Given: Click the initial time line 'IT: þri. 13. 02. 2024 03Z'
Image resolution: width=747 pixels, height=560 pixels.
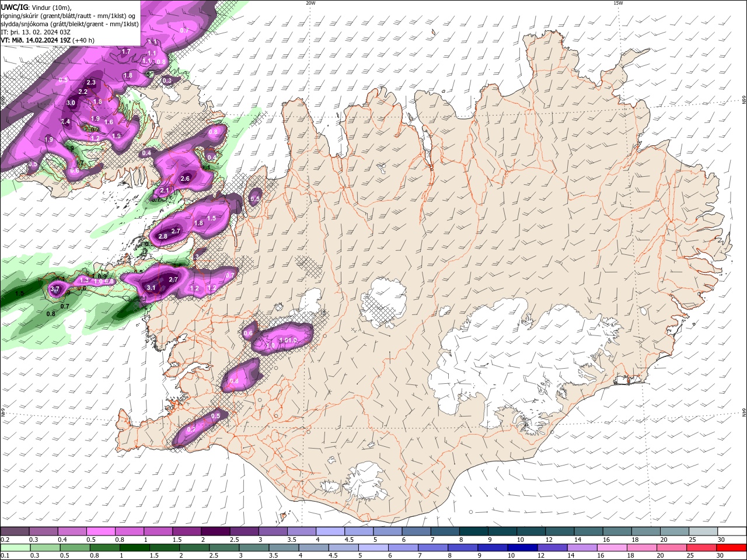Looking at the screenshot, I should pos(36,32).
